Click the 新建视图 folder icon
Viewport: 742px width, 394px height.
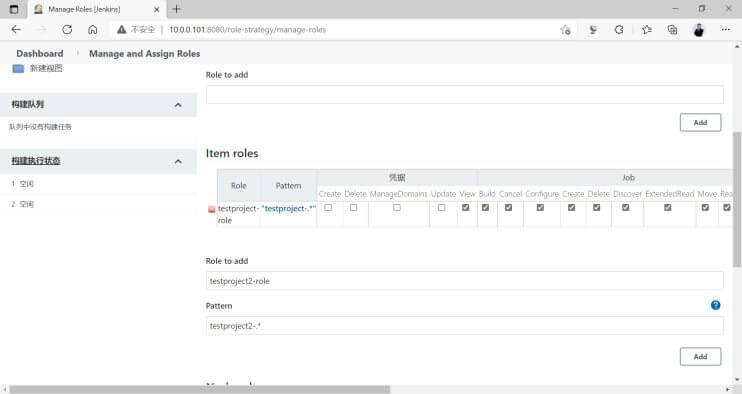pos(18,69)
